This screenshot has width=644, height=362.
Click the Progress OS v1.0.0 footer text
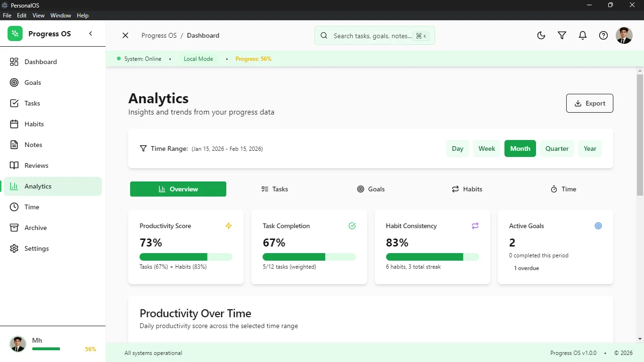[x=573, y=353]
